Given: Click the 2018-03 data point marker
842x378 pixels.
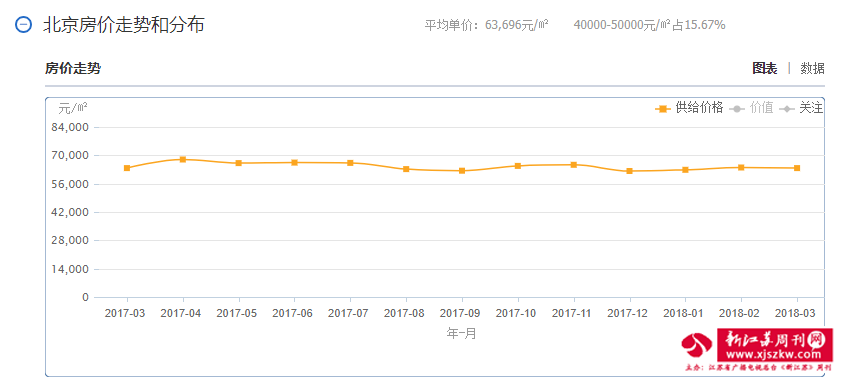Looking at the screenshot, I should pos(797,168).
